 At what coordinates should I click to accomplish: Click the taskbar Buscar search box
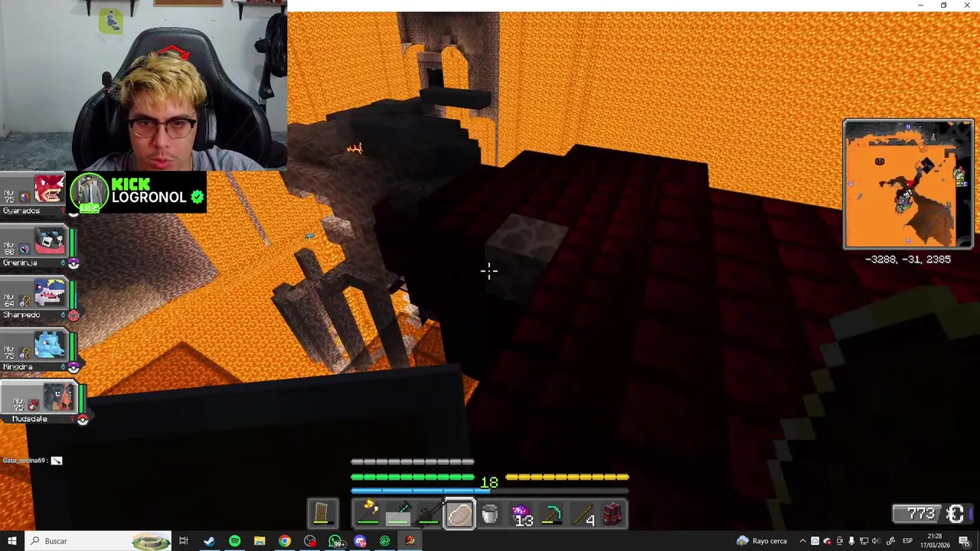click(x=98, y=541)
